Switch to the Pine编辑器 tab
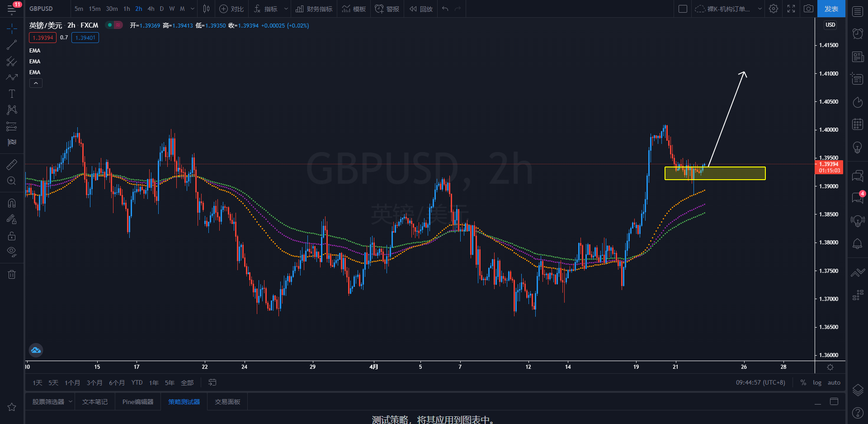 point(138,402)
